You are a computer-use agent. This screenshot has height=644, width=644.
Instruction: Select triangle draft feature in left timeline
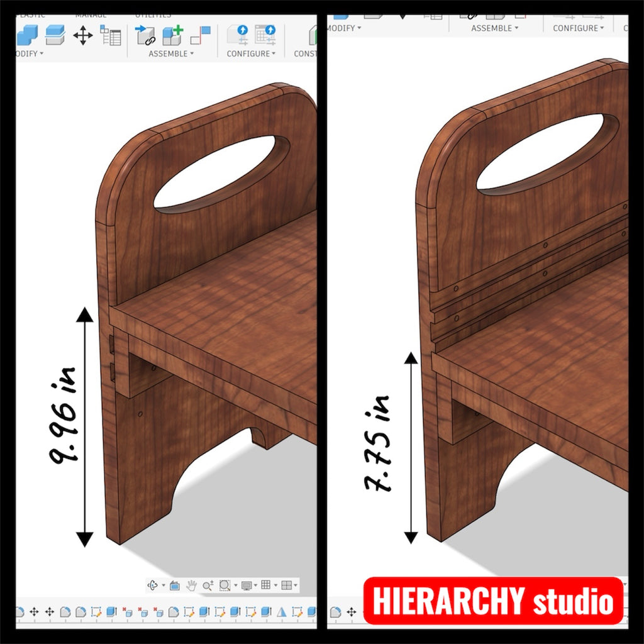coord(282,612)
